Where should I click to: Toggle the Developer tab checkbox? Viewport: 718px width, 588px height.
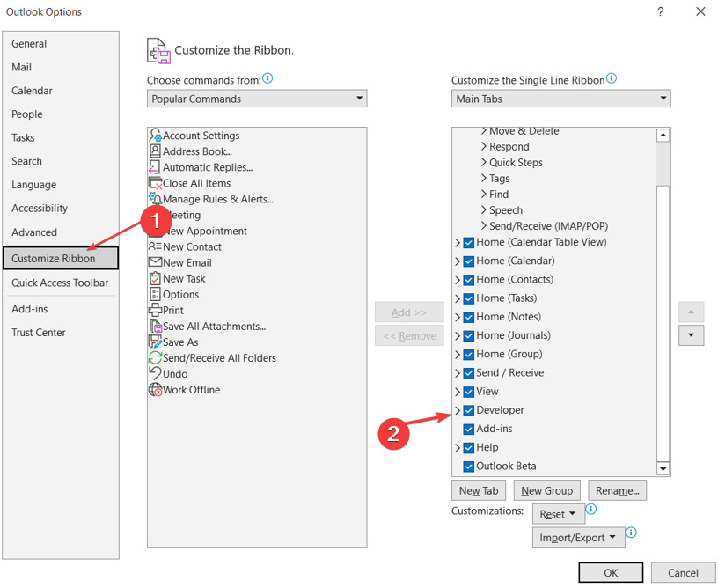click(468, 410)
